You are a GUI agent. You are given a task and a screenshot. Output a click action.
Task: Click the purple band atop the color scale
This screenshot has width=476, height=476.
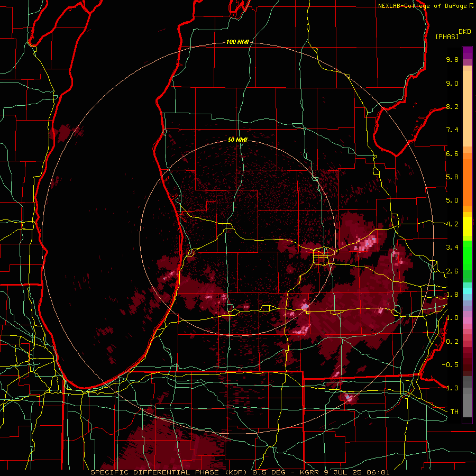coord(467,53)
